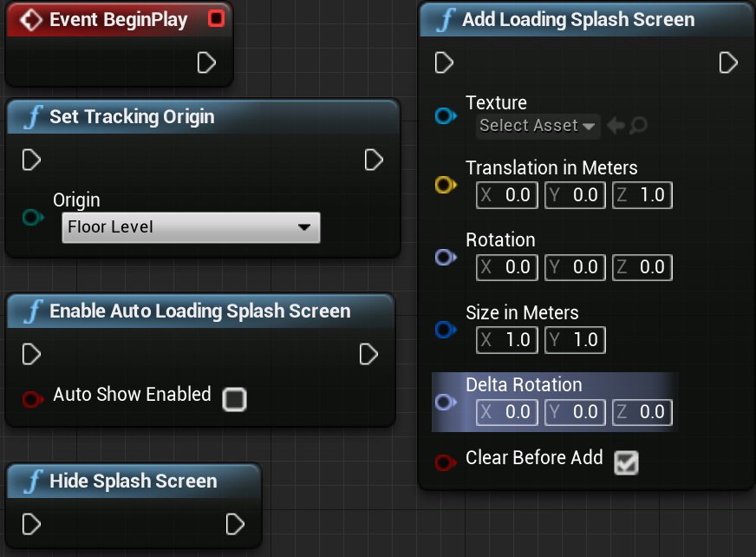Click the Texture object input pin
Image resolution: width=756 pixels, height=557 pixels.
point(446,116)
